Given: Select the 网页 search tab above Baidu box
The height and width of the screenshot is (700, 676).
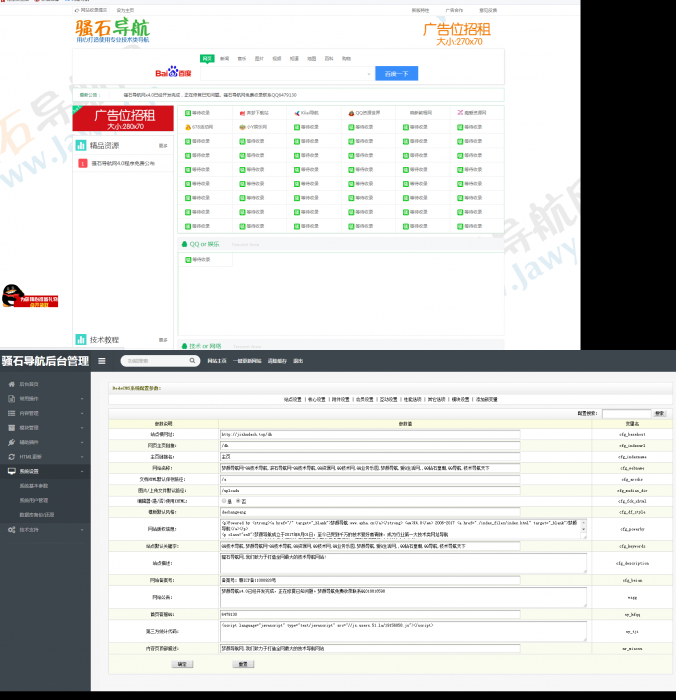Looking at the screenshot, I should click(207, 59).
